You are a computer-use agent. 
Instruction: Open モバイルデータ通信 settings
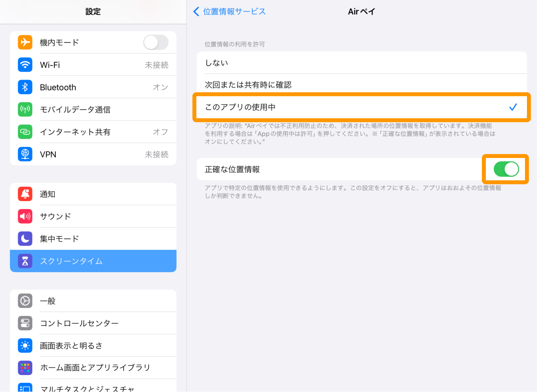point(93,110)
